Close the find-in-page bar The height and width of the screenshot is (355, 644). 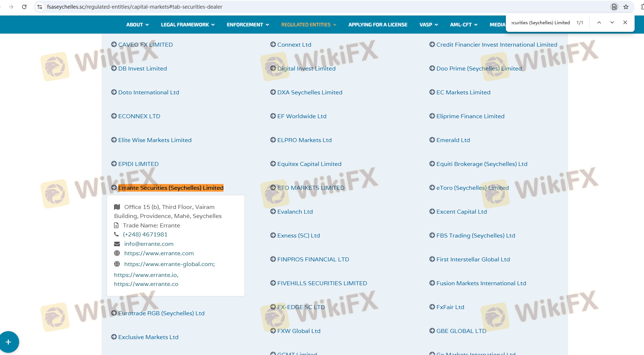pos(625,22)
